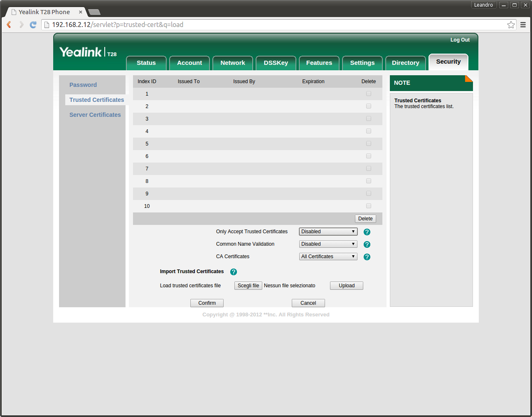
Task: Tick delete checkbox for certificate index 1
Action: coord(369,94)
